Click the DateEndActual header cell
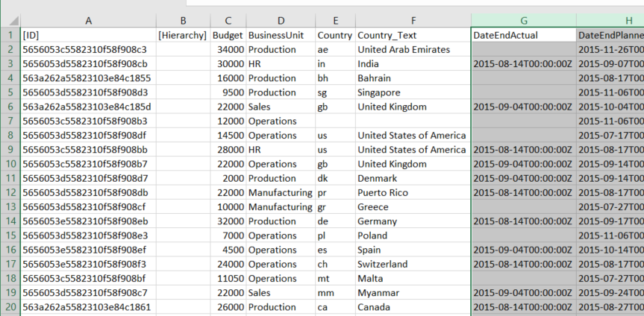The width and height of the screenshot is (644, 316). 523,35
